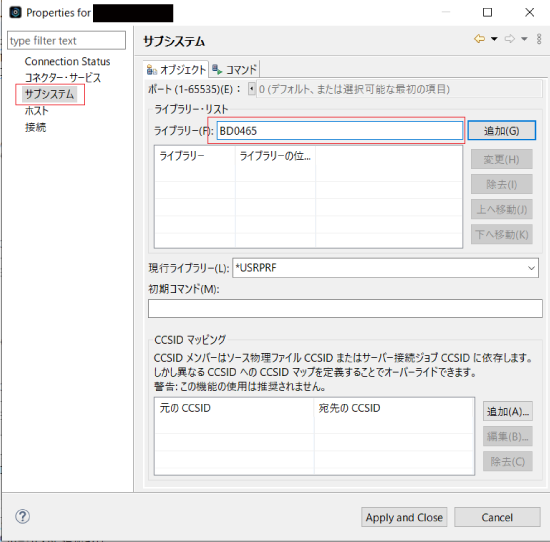
Task: Select コネクター・サービス in the tree
Action: 63,78
